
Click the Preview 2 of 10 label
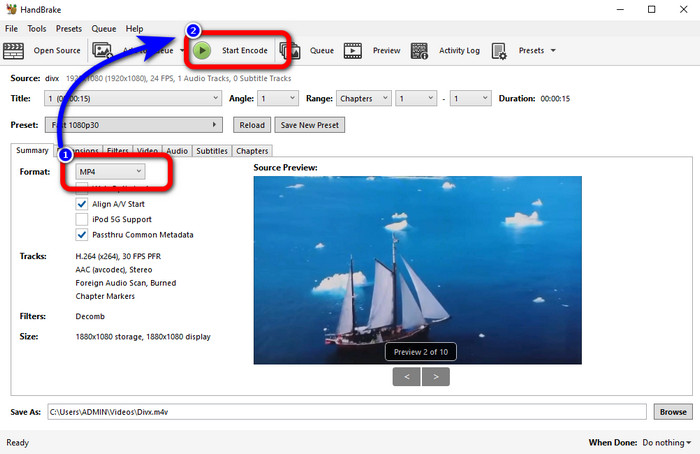point(421,352)
